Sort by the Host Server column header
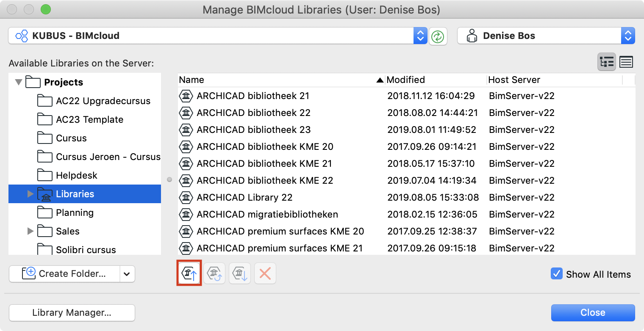This screenshot has width=644, height=331. (x=555, y=80)
